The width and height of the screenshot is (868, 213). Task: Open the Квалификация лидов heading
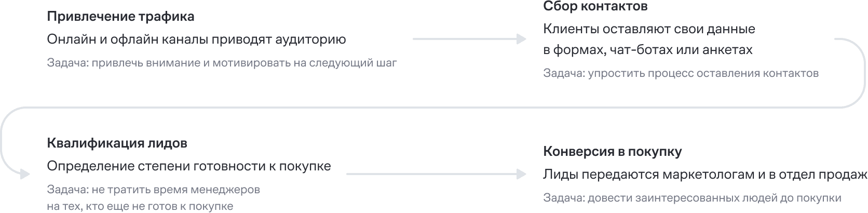point(117,143)
